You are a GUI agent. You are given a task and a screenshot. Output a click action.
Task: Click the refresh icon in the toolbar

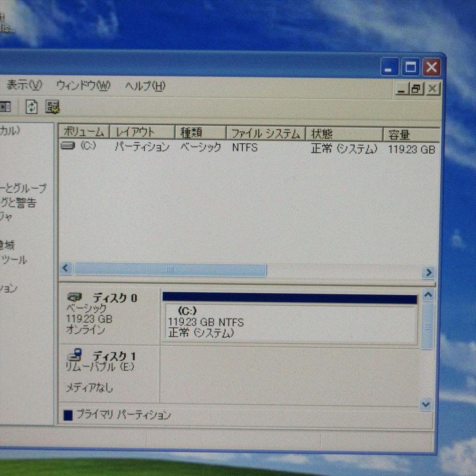click(x=32, y=106)
